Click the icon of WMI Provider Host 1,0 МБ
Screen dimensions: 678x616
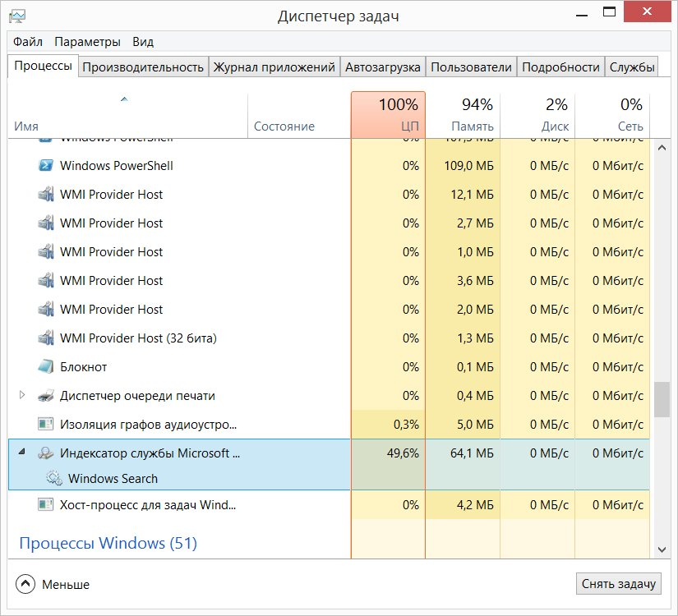point(46,251)
